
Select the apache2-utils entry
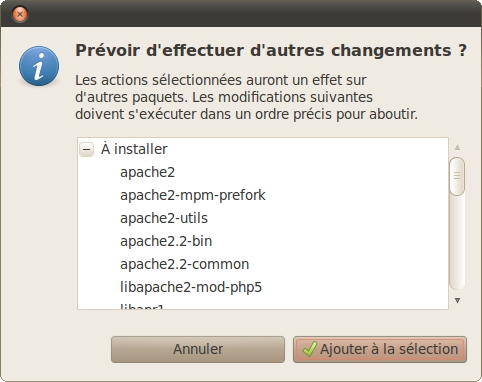click(x=164, y=218)
